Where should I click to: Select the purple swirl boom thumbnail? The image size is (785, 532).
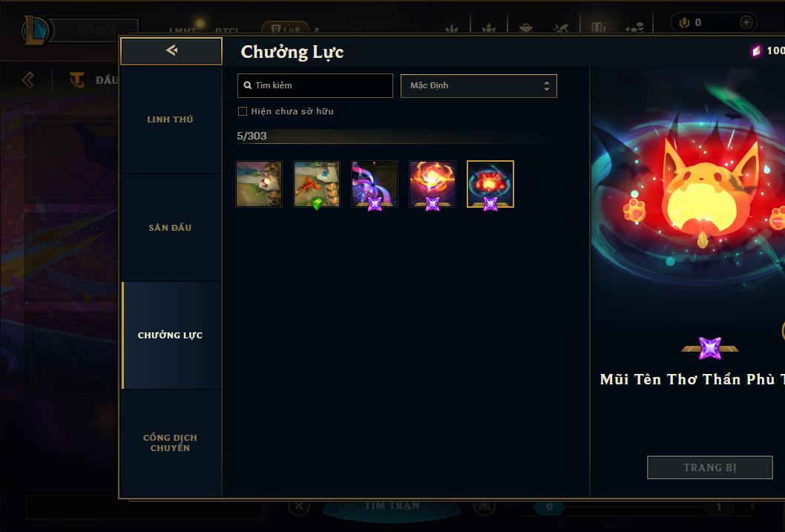(375, 184)
